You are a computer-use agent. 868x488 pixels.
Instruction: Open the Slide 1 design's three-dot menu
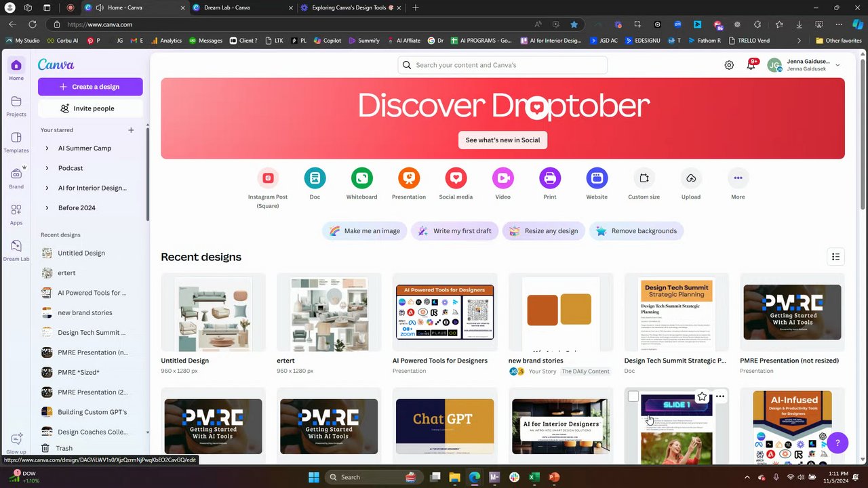[x=720, y=396]
